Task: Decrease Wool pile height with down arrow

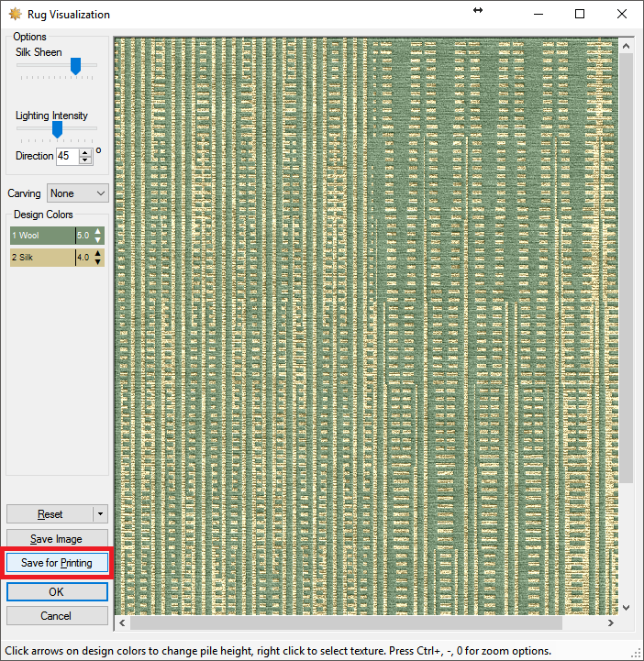Action: [x=98, y=240]
